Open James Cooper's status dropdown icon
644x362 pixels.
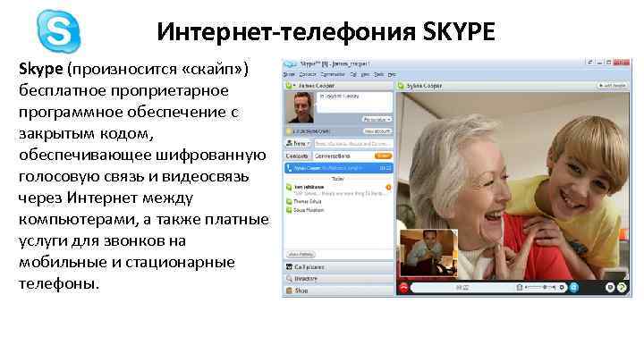(290, 86)
